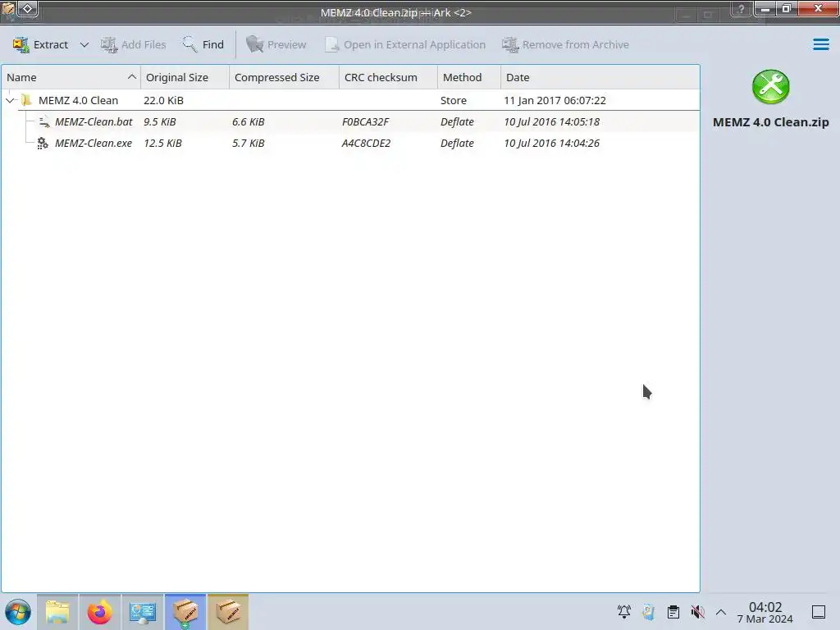Click Remove from Archive button
840x630 pixels.
(x=566, y=44)
